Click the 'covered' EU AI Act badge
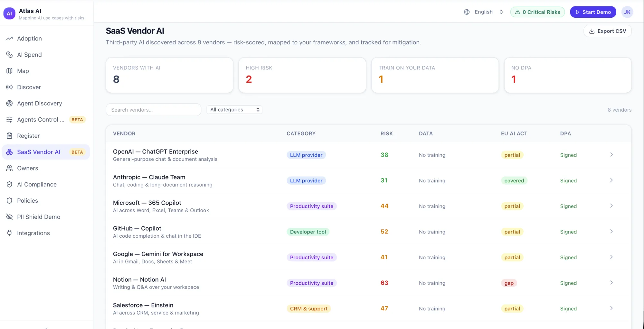This screenshot has height=329, width=644. coord(514,181)
